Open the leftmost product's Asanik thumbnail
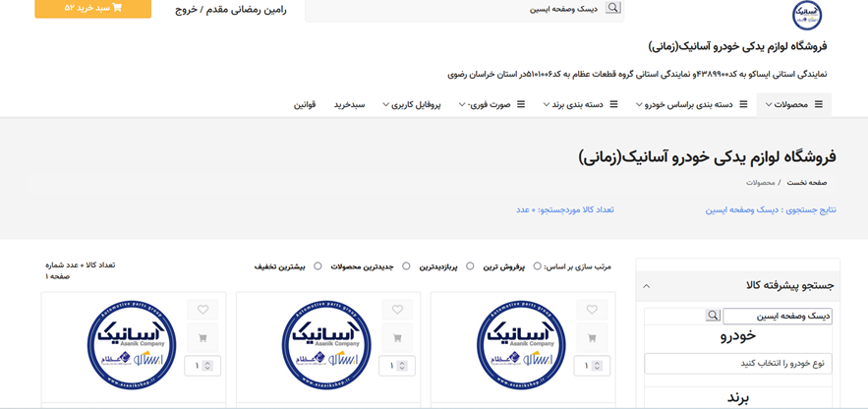 (x=131, y=345)
